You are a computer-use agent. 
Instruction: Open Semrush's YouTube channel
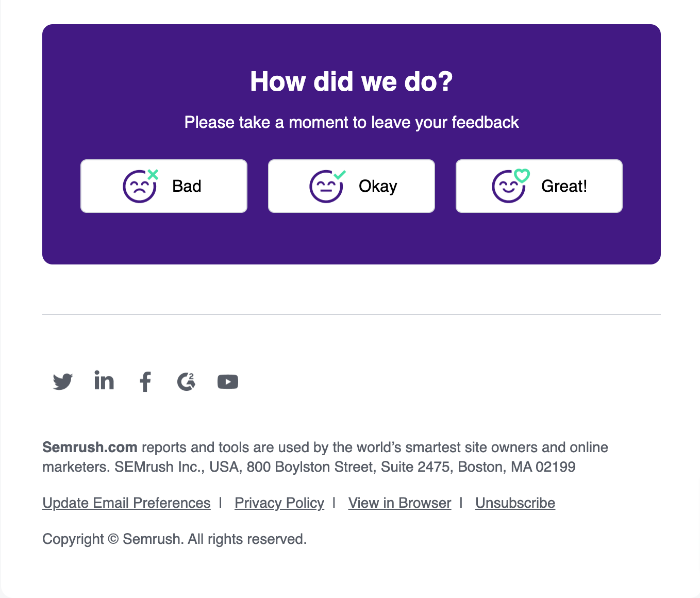pyautogui.click(x=227, y=381)
